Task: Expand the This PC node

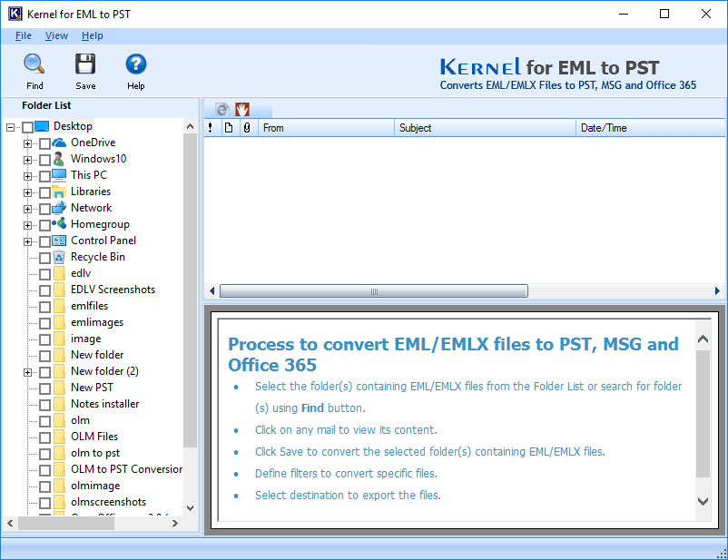Action: point(27,176)
